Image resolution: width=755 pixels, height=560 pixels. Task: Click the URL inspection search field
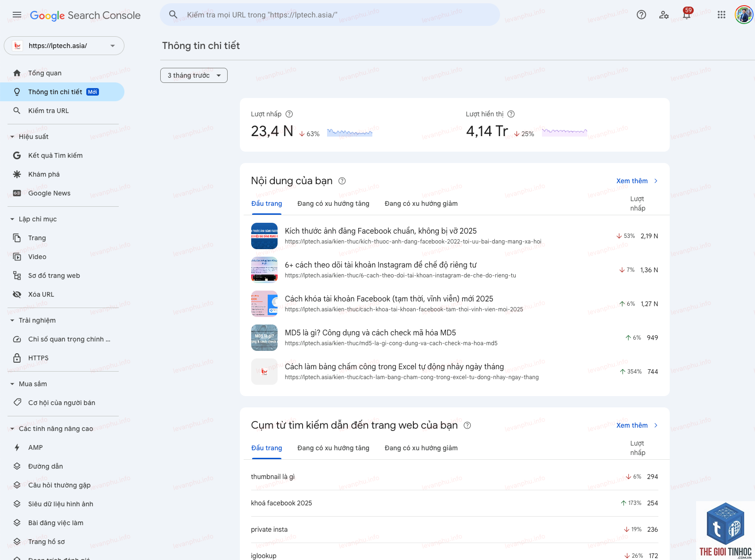click(330, 15)
